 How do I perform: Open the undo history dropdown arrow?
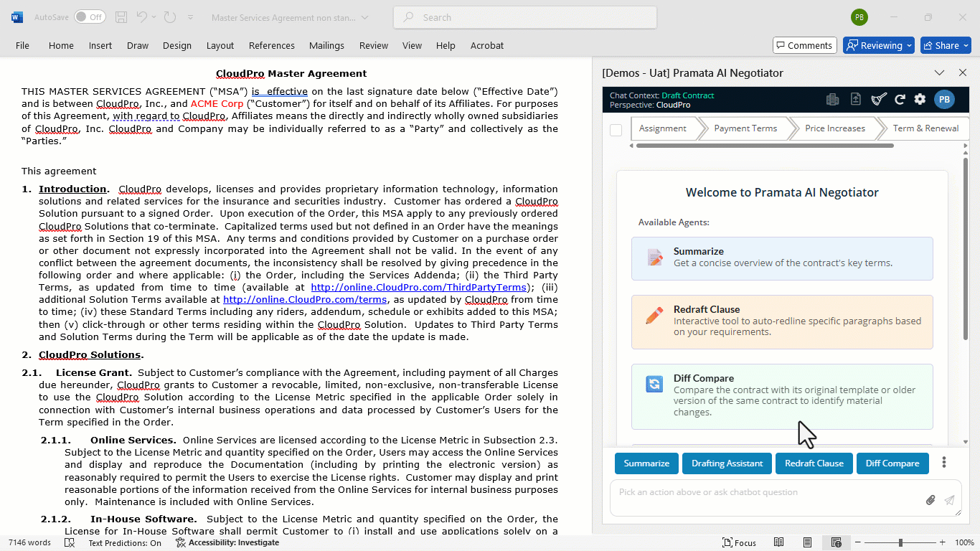point(154,17)
